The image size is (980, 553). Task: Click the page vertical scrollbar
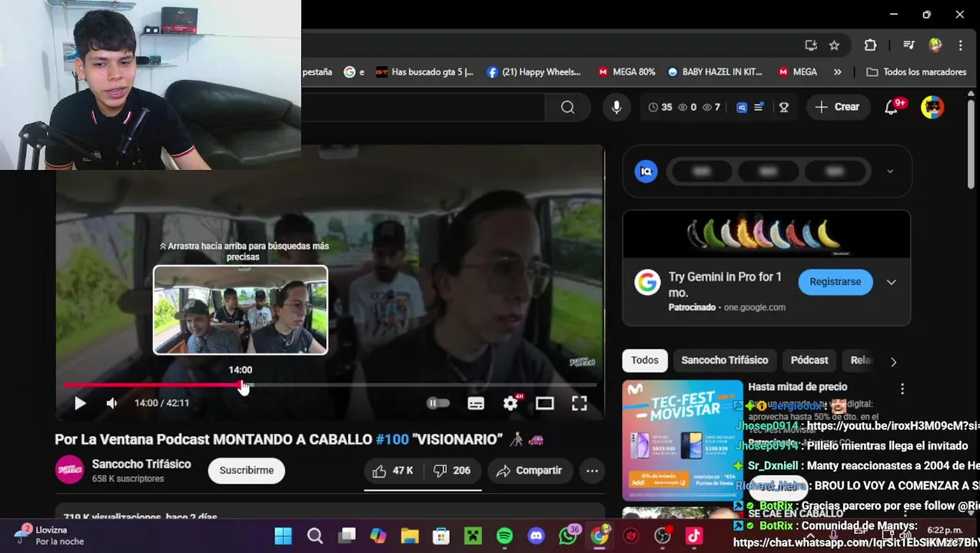click(x=972, y=146)
